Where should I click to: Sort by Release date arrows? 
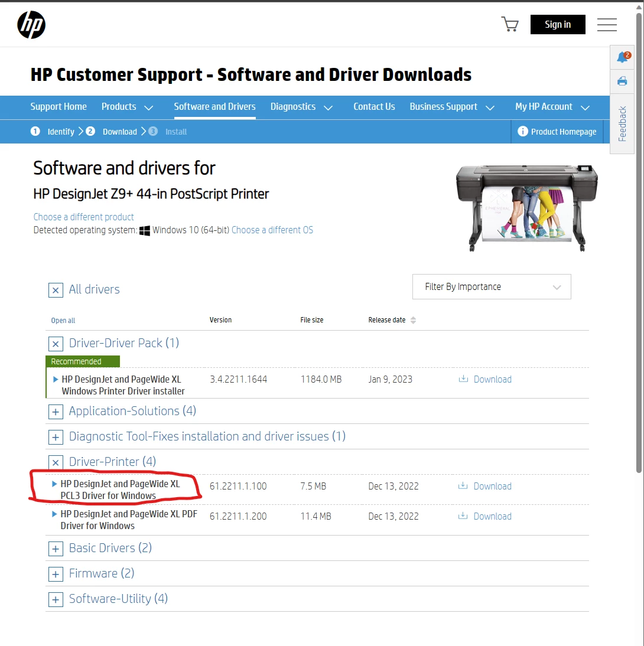click(413, 320)
